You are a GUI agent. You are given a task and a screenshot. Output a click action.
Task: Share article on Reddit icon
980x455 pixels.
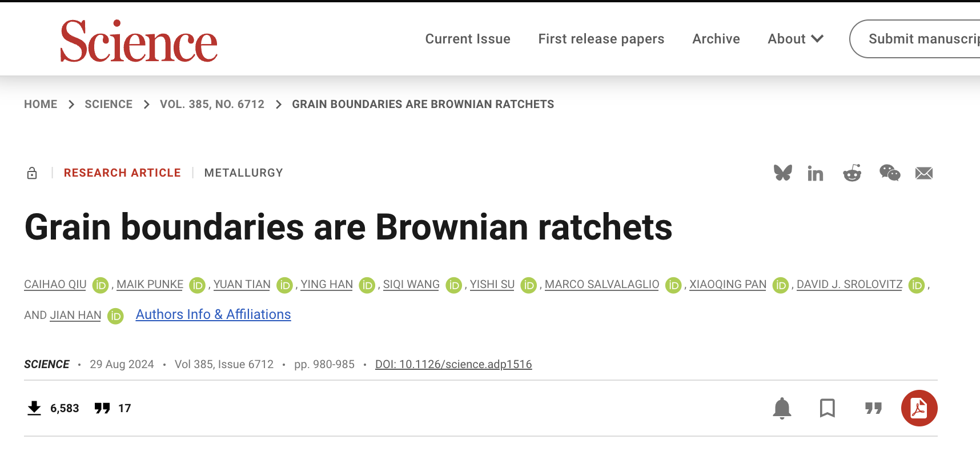(x=852, y=173)
